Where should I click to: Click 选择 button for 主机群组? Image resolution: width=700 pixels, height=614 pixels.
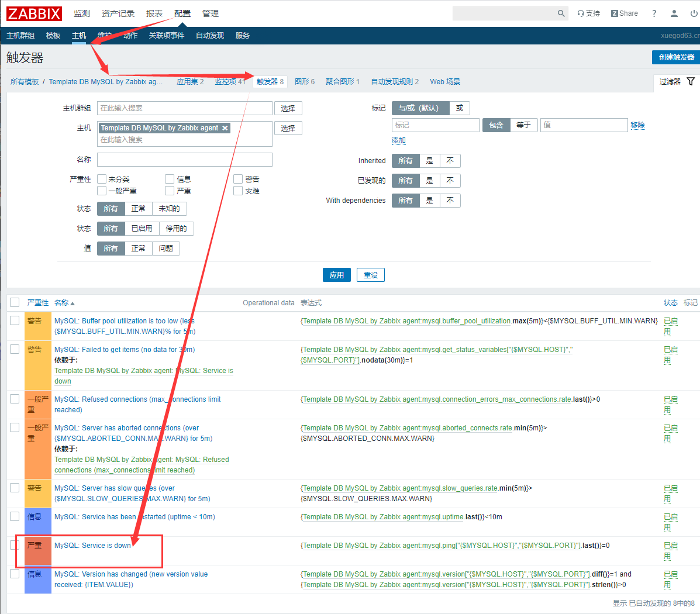click(x=288, y=109)
